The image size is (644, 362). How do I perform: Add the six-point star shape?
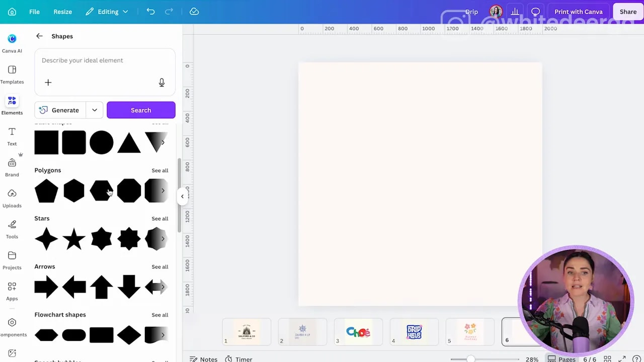(102, 239)
